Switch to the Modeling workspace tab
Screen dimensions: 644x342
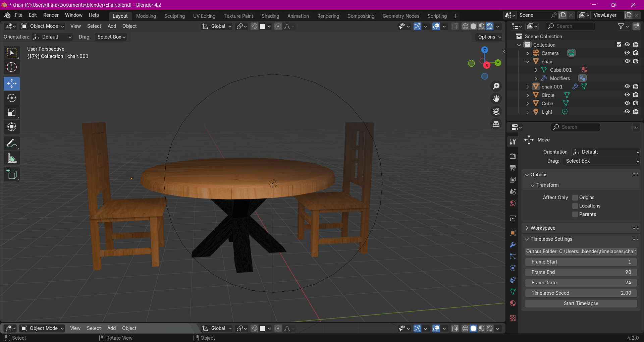pos(146,16)
